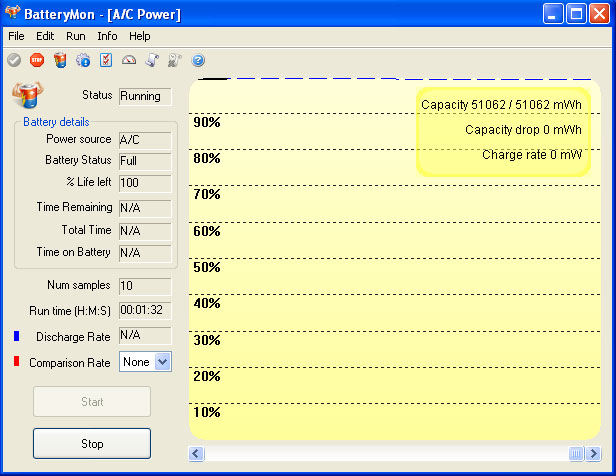
Task: Close the BatteryMon window
Action: pyautogui.click(x=600, y=14)
